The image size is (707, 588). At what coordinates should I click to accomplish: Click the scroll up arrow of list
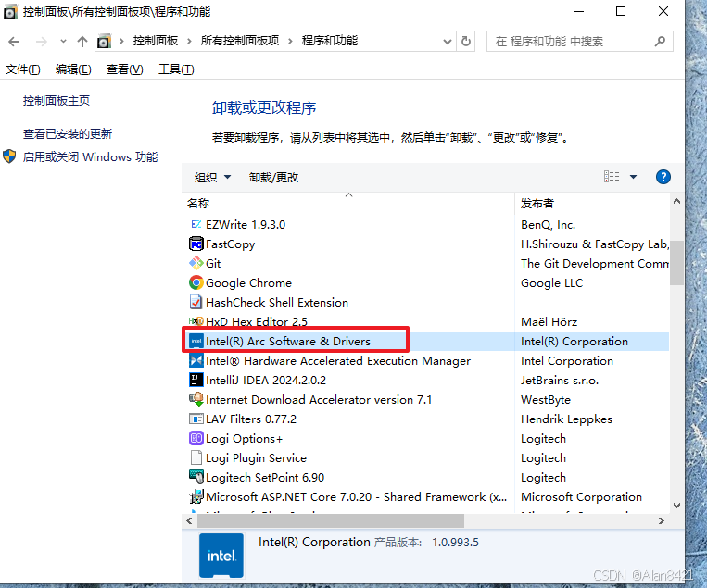tap(676, 202)
